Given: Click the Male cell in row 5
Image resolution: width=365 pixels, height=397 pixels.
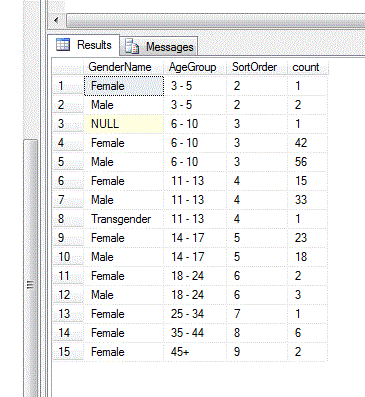Looking at the screenshot, I should 124,162.
